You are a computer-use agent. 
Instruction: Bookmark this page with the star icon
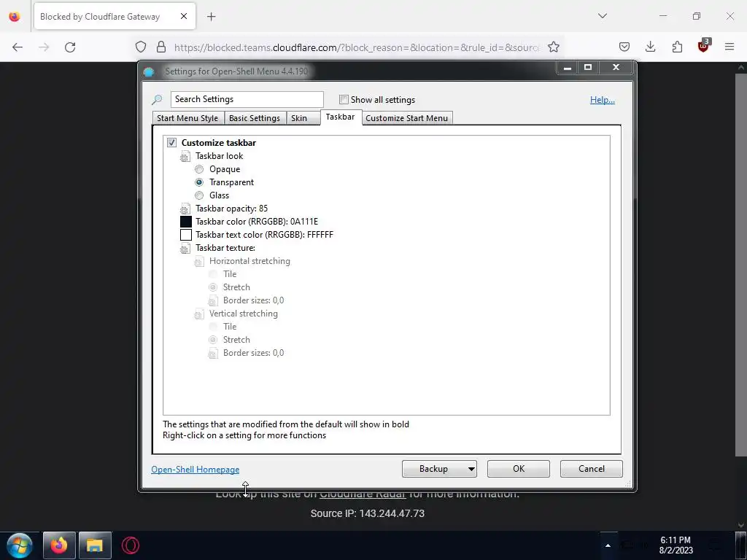tap(553, 47)
